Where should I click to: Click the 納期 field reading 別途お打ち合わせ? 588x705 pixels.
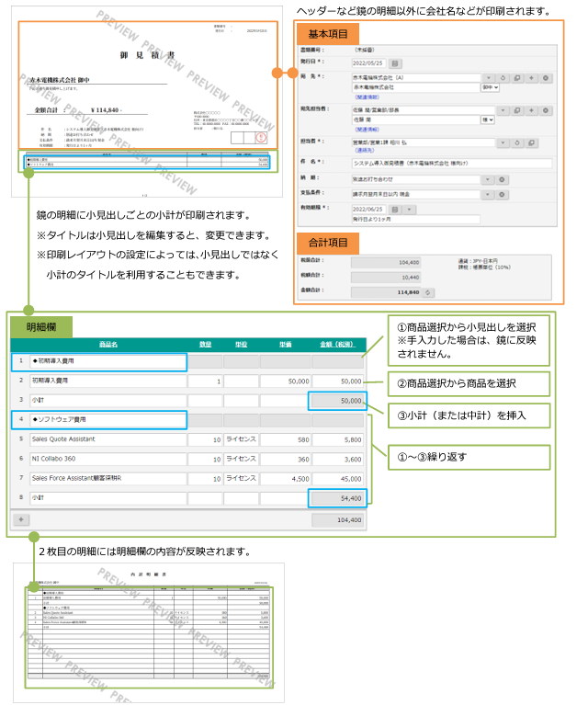coord(416,180)
